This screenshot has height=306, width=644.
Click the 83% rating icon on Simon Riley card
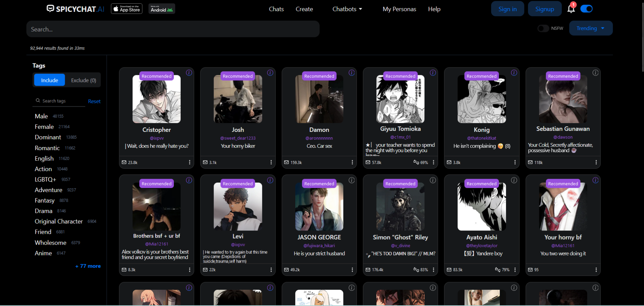coord(416,270)
